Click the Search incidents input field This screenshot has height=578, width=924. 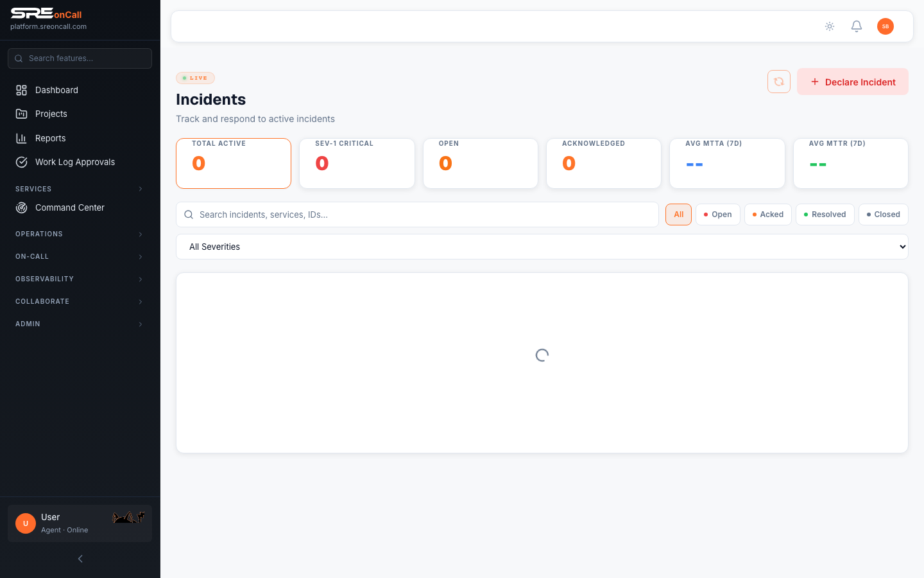click(424, 215)
